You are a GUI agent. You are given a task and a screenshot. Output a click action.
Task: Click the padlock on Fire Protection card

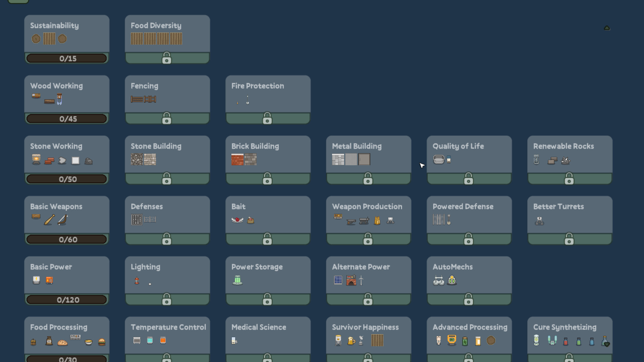tap(267, 118)
